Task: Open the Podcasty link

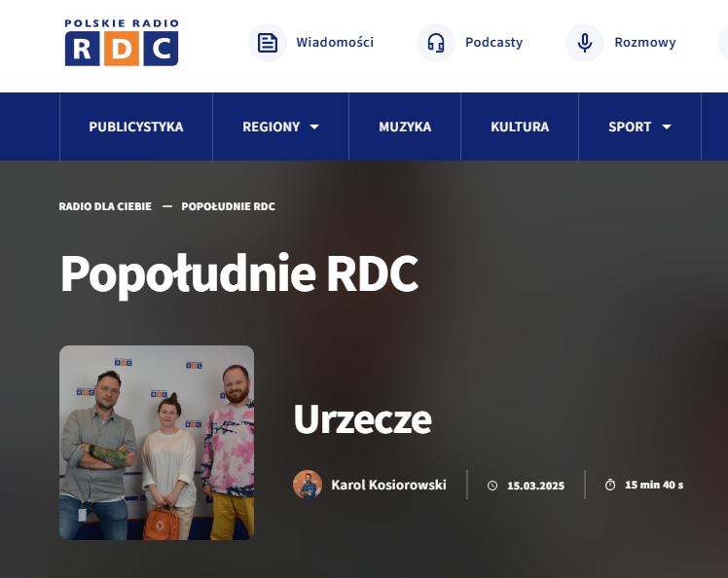Action: [x=494, y=42]
